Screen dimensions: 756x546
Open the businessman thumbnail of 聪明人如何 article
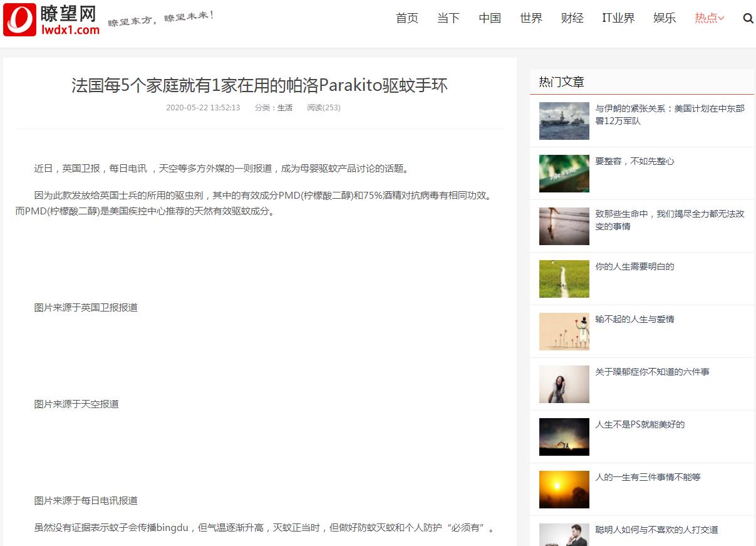[564, 535]
